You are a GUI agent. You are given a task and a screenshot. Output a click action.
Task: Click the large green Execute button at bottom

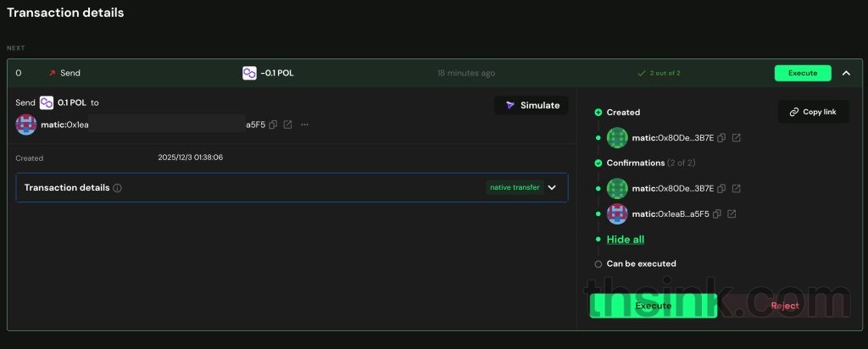(x=654, y=306)
